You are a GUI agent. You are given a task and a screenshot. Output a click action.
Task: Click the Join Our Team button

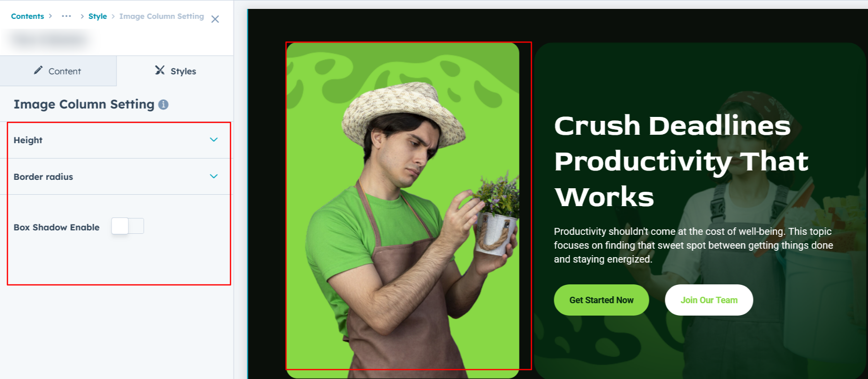(709, 300)
